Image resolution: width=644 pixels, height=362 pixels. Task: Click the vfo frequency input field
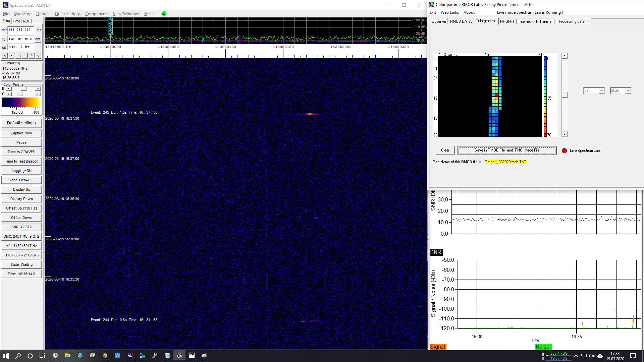pos(21,30)
